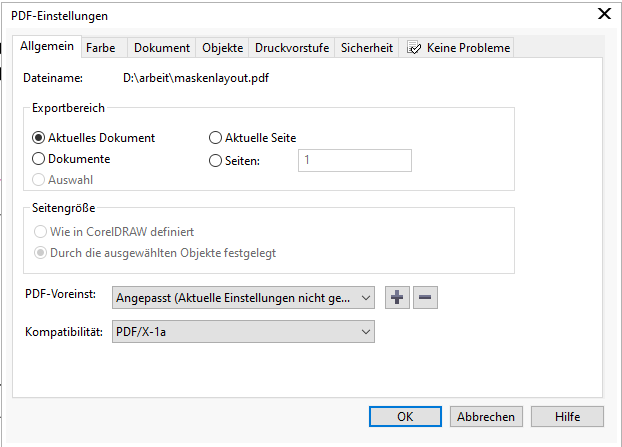Remove PDF preset with minus icon
This screenshot has height=447, width=622.
pos(425,297)
